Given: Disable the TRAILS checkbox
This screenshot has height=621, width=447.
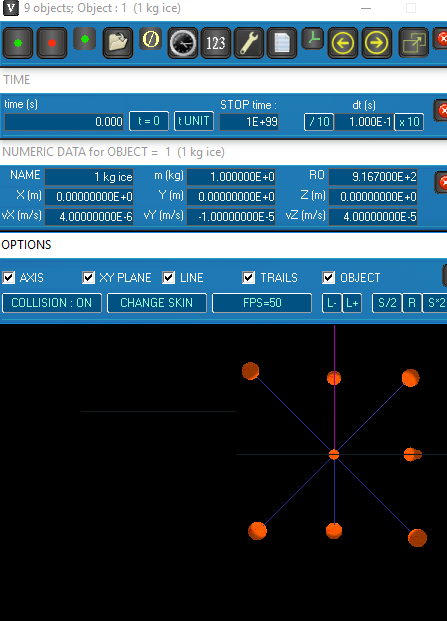Looking at the screenshot, I should 248,278.
